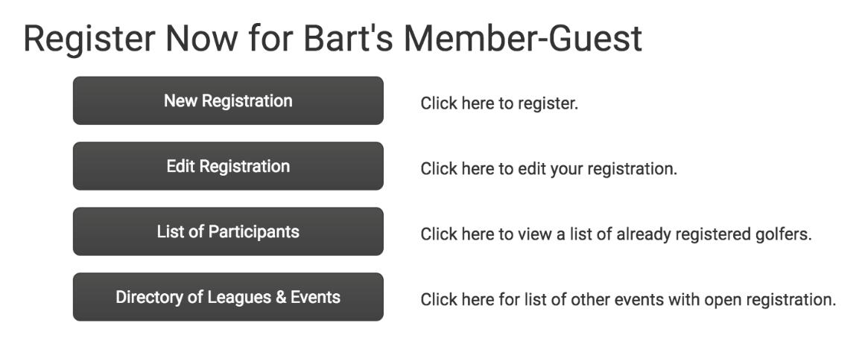Screen dimensions: 868x349
Task: Click the already registered golfers description text
Action: pos(615,234)
